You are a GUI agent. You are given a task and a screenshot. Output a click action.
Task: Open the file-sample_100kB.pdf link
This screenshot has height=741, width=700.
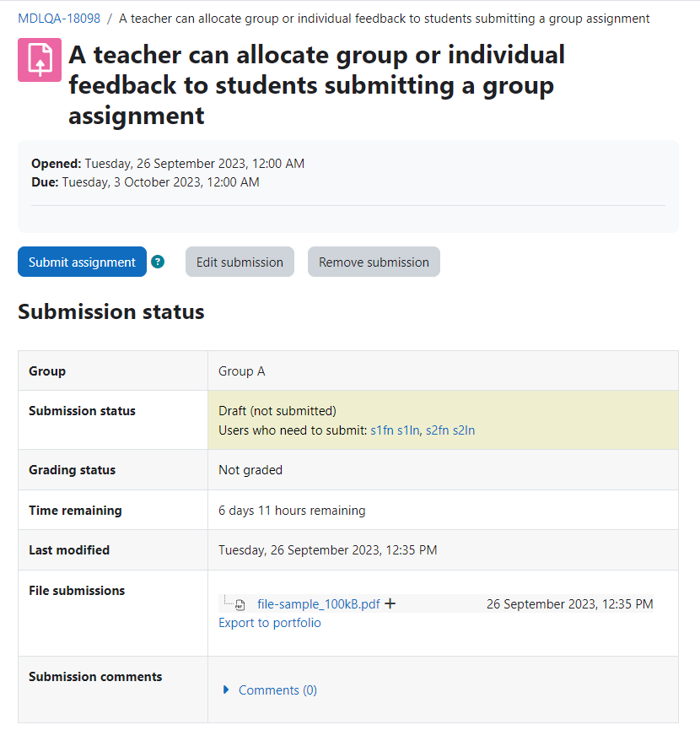click(x=318, y=604)
